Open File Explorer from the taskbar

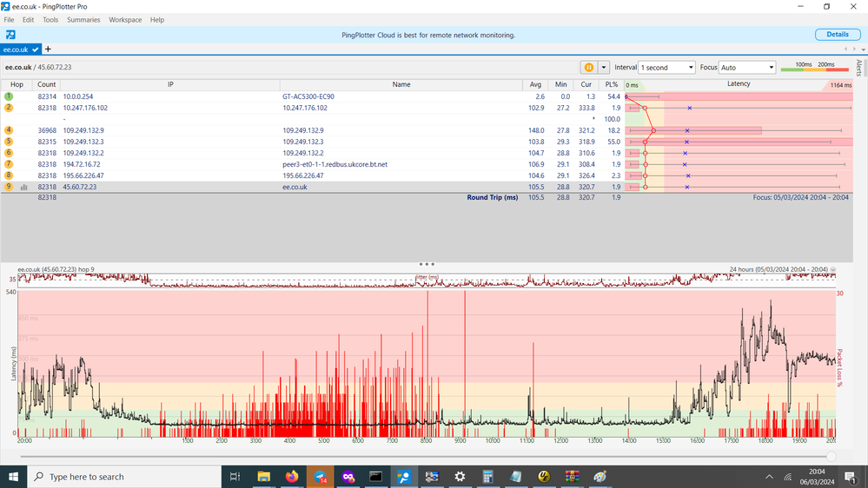click(x=263, y=477)
